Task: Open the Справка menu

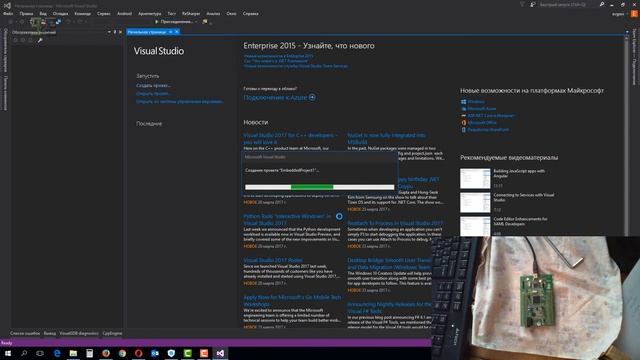Action: [x=251, y=13]
